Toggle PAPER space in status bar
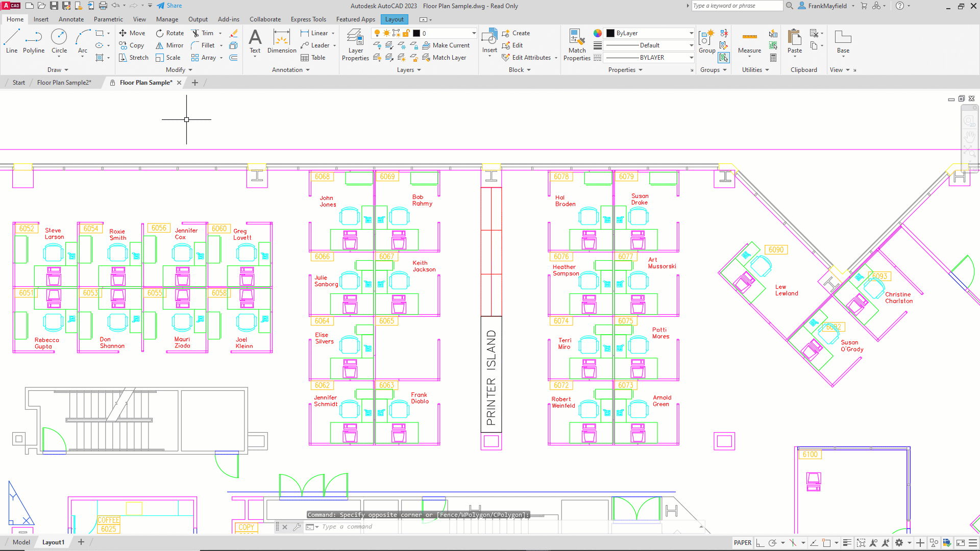Screen dimensions: 980x551 tap(742, 543)
